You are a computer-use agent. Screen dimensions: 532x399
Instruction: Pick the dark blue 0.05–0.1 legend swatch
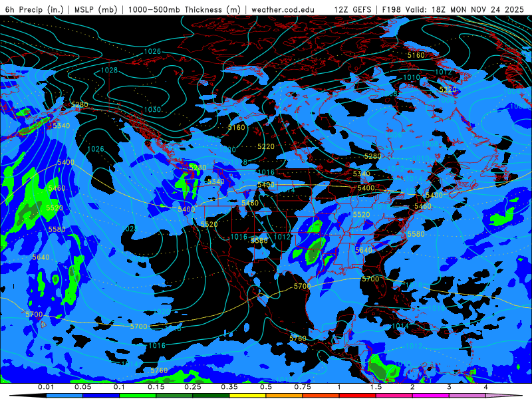[x=101, y=396]
